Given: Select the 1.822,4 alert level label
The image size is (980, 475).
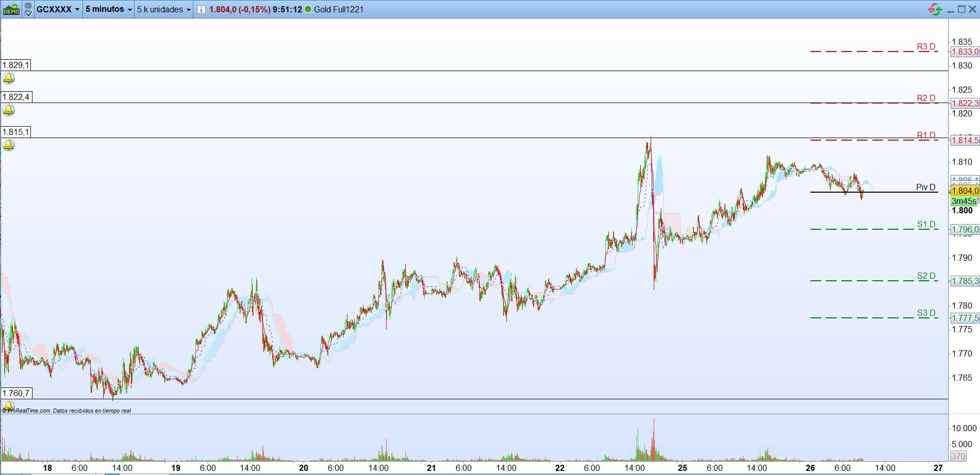Looking at the screenshot, I should point(16,97).
